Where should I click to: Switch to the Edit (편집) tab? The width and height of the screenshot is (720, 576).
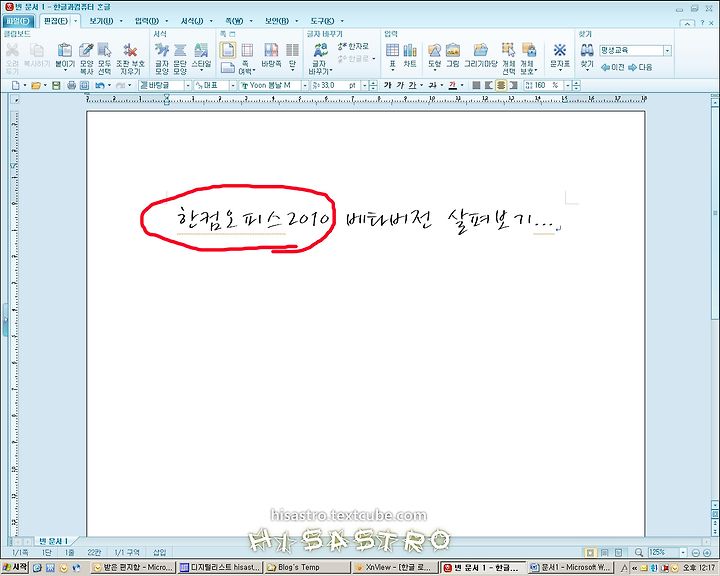(56, 21)
